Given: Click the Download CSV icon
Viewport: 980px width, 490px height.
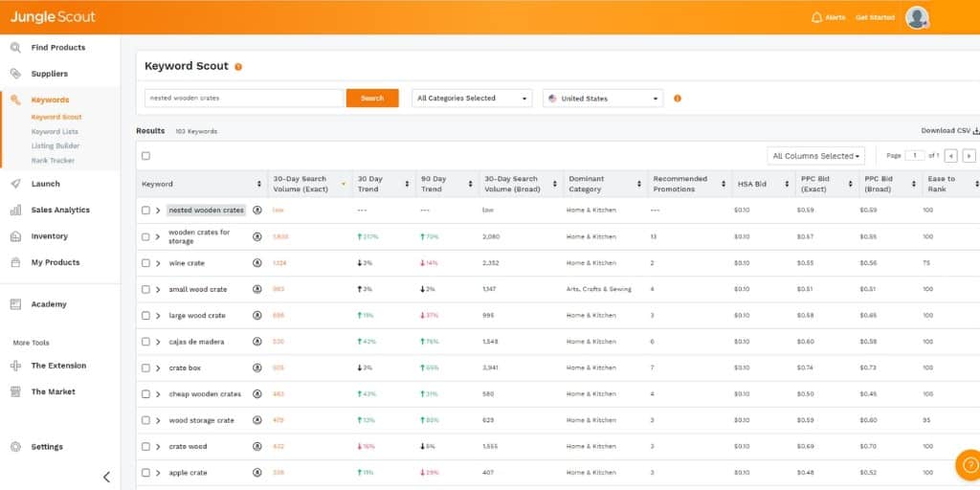Looking at the screenshot, I should 976,130.
